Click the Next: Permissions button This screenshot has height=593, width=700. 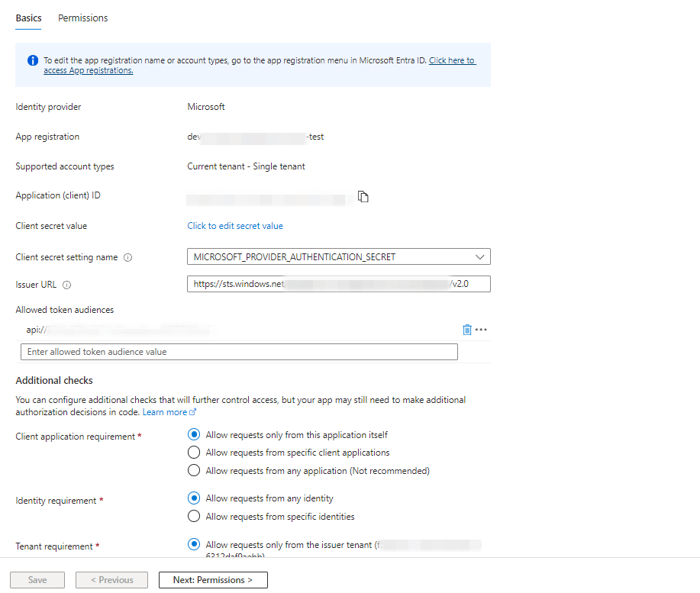213,580
